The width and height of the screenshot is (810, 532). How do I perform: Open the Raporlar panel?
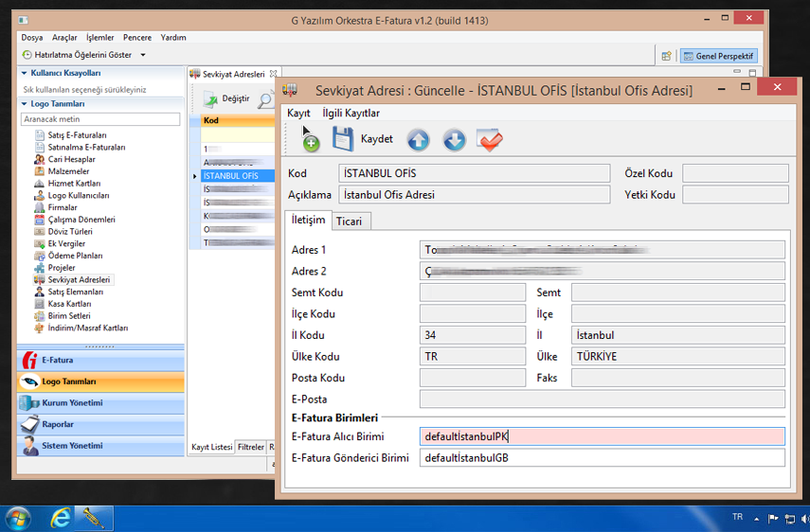[x=100, y=424]
